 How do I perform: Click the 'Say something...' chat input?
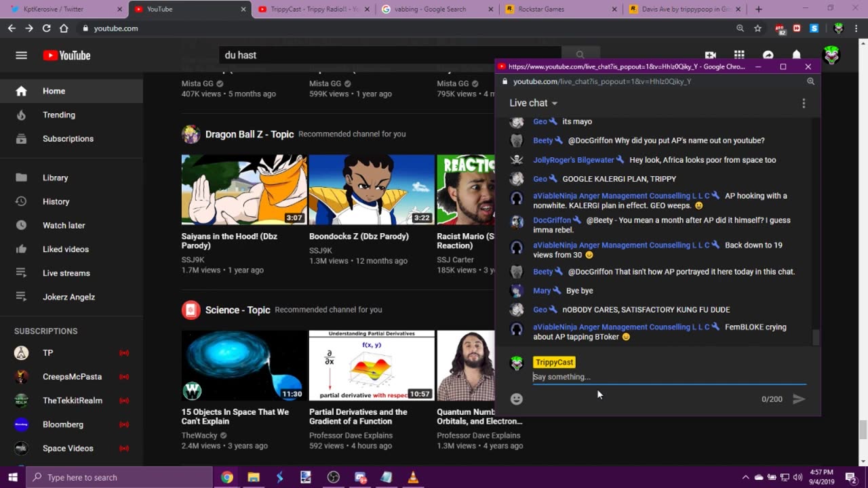coord(669,377)
